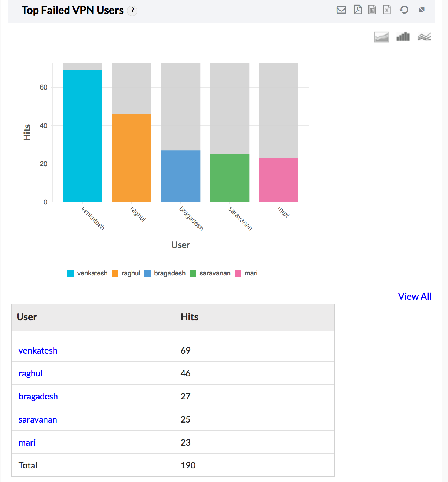Expand the widget to full view
The image size is (448, 482).
coord(421,10)
